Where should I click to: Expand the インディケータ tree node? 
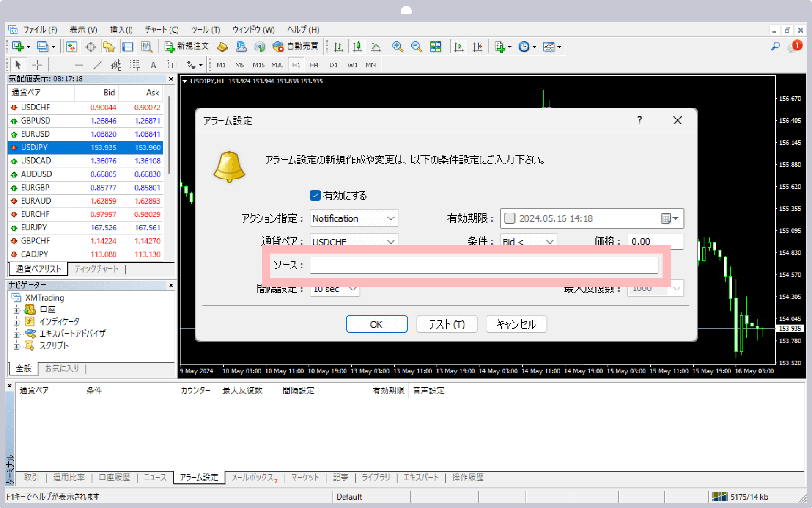16,322
